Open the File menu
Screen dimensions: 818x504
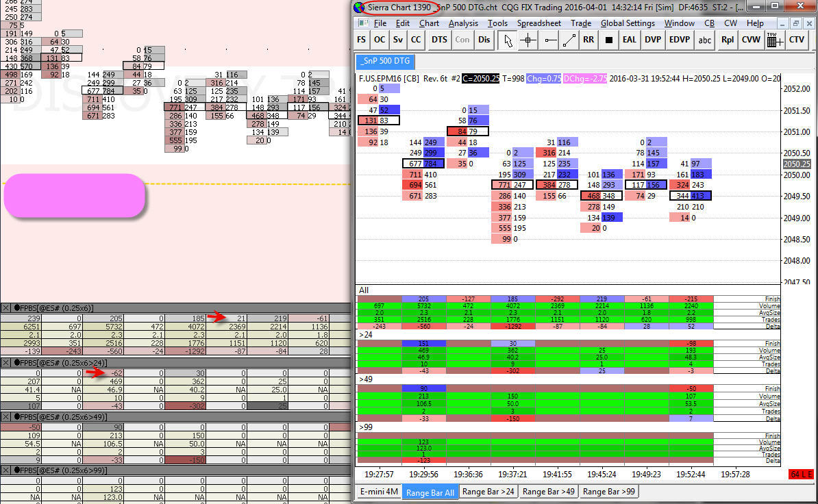pyautogui.click(x=380, y=23)
